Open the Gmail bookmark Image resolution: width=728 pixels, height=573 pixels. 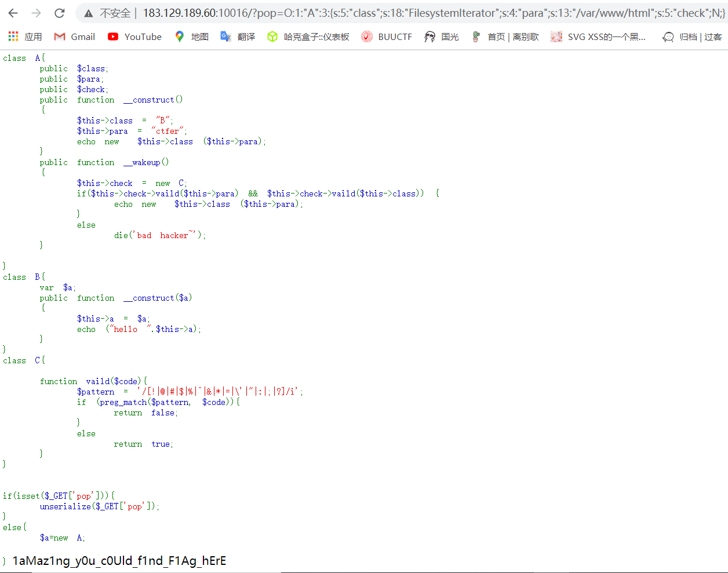point(74,36)
